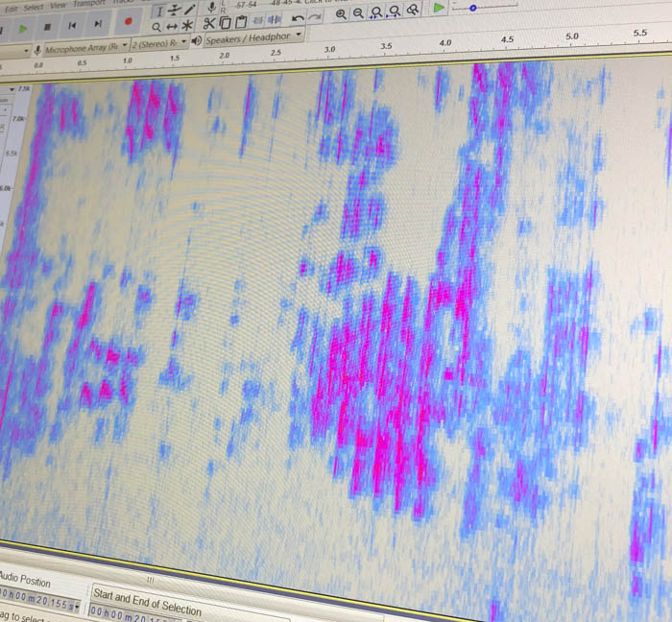Trim audio outside the selection
The width and height of the screenshot is (672, 622).
[258, 20]
